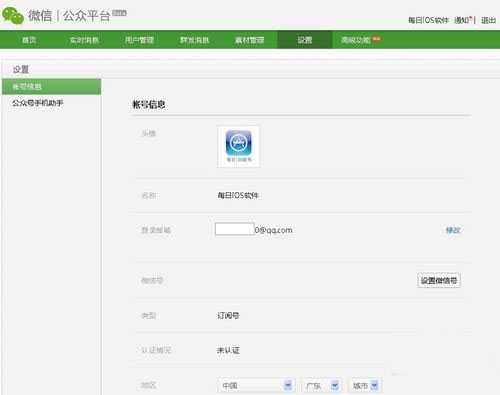This screenshot has height=395, width=500.
Task: Select 帐号信息 in the left sidebar
Action: [52, 87]
